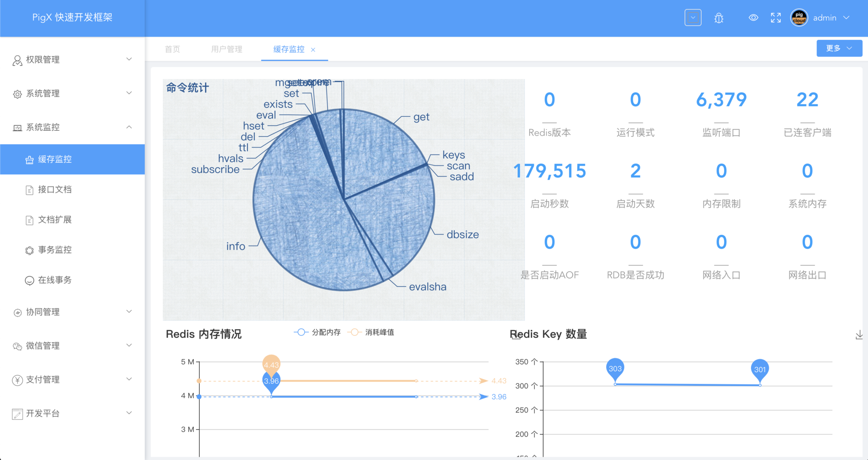This screenshot has width=868, height=460.
Task: Click the 6,379 监听端口 value
Action: (x=721, y=100)
